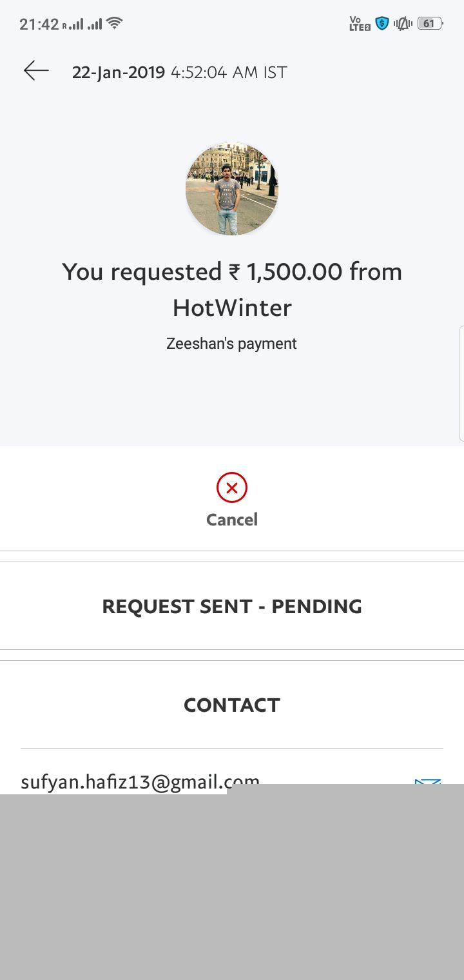The height and width of the screenshot is (980, 464).
Task: Tap the REQUEST SENT - PENDING status row
Action: coord(232,606)
